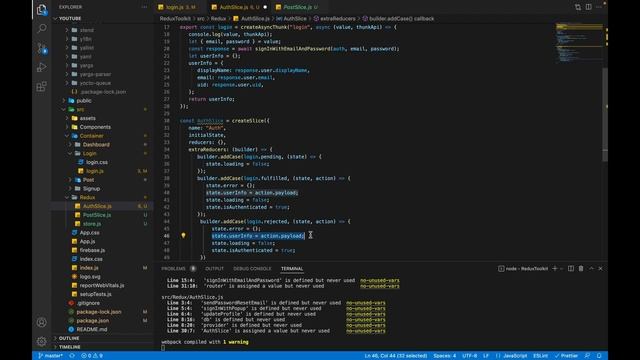Click Redux in the breadcrumb path
The height and width of the screenshot is (360, 640).
pyautogui.click(x=218, y=18)
